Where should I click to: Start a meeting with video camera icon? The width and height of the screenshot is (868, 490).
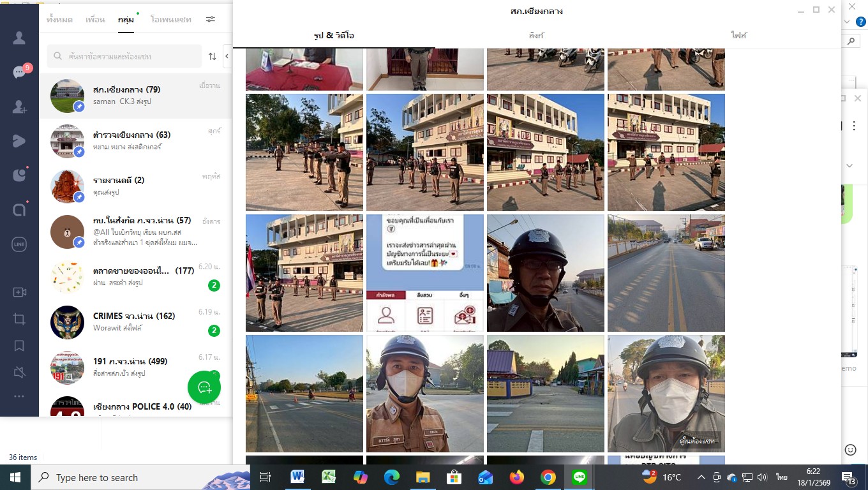[x=19, y=292]
